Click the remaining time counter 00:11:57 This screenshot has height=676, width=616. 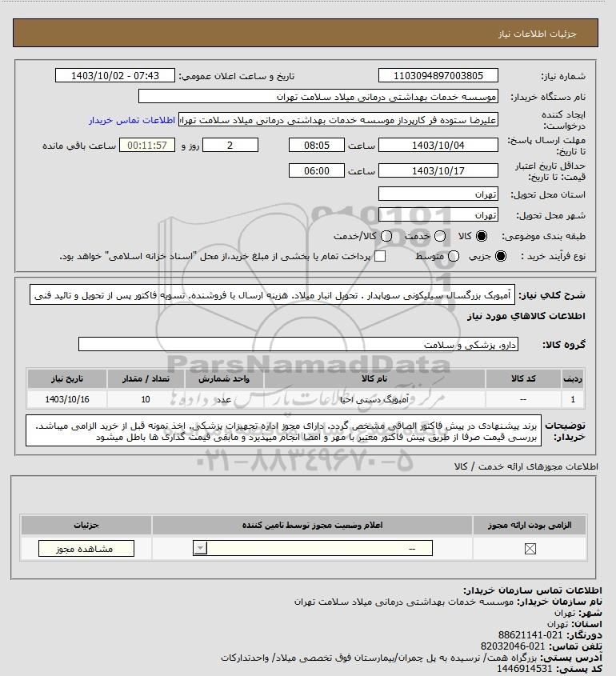pyautogui.click(x=147, y=146)
